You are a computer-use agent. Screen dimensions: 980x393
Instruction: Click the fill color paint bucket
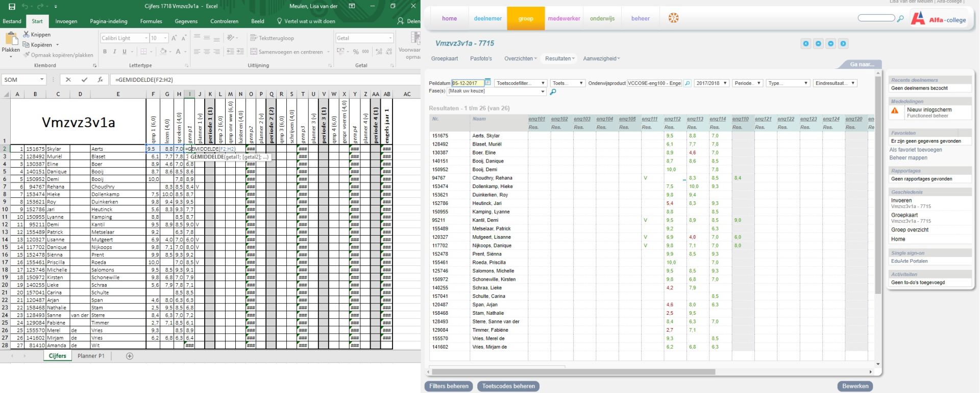click(163, 52)
